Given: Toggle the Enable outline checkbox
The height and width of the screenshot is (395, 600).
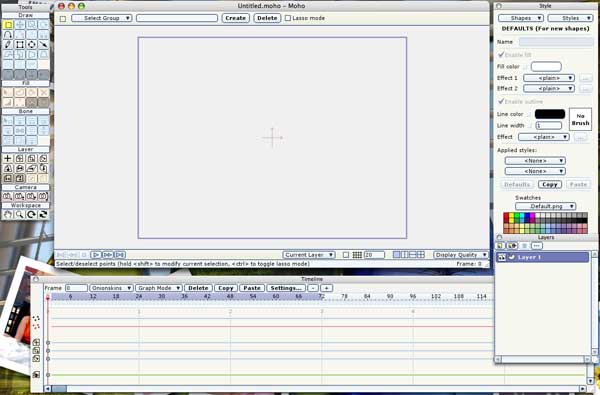Looking at the screenshot, I should [501, 101].
